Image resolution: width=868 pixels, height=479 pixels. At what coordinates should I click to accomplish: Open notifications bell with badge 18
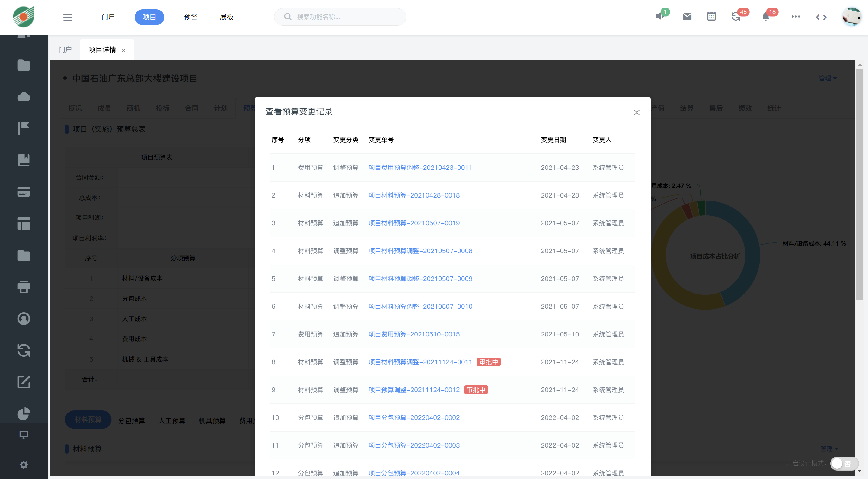coord(766,17)
